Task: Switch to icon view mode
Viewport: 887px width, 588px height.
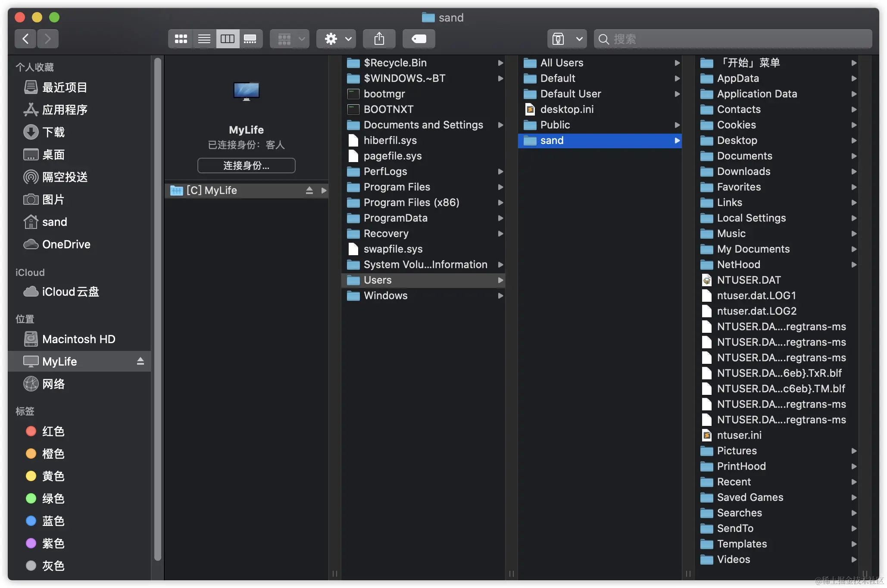Action: 181,39
